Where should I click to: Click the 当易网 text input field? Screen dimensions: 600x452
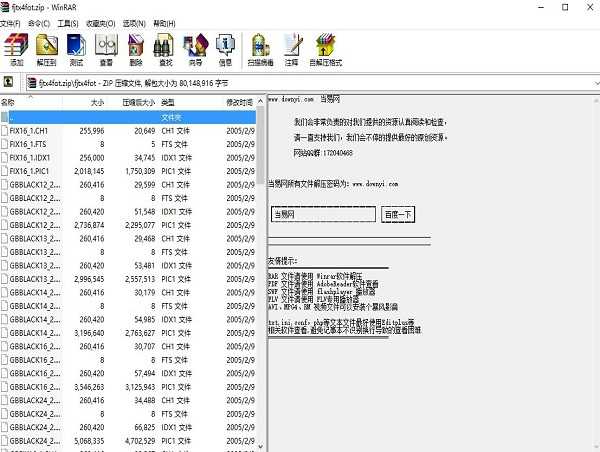coord(322,214)
